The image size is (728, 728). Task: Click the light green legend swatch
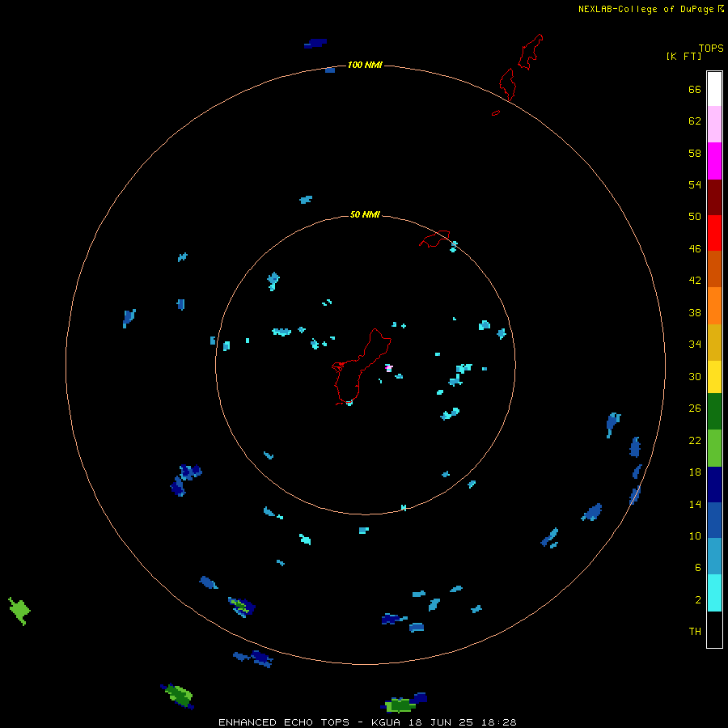tap(714, 448)
